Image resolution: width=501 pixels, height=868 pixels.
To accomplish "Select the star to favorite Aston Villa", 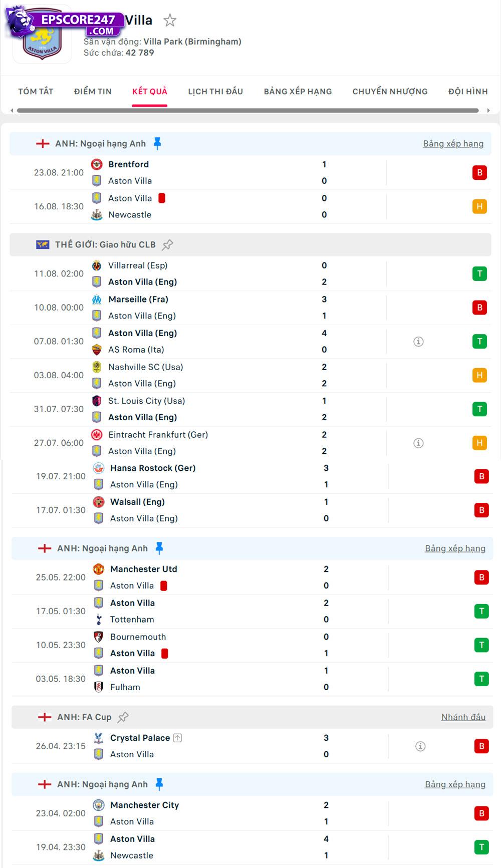I will click(x=170, y=21).
